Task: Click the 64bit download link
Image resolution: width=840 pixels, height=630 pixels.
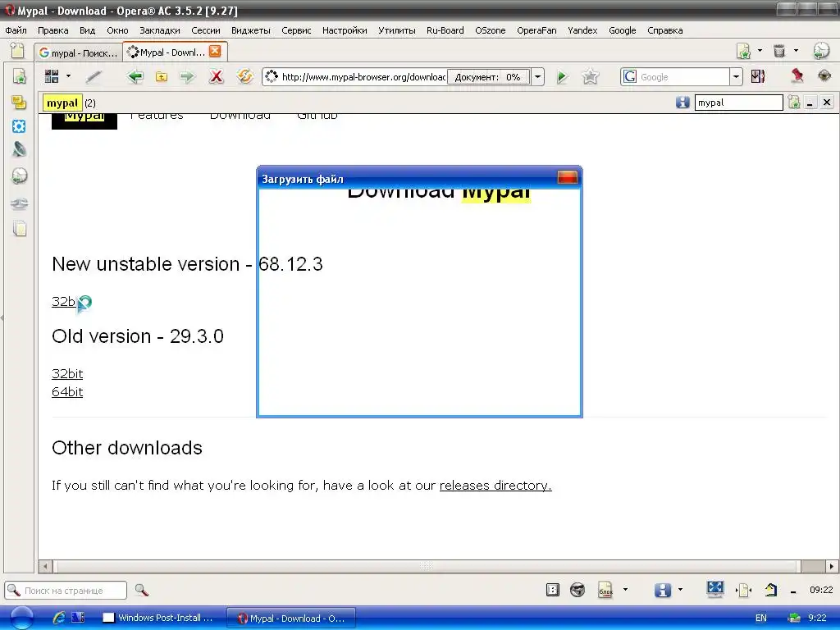Action: click(67, 391)
